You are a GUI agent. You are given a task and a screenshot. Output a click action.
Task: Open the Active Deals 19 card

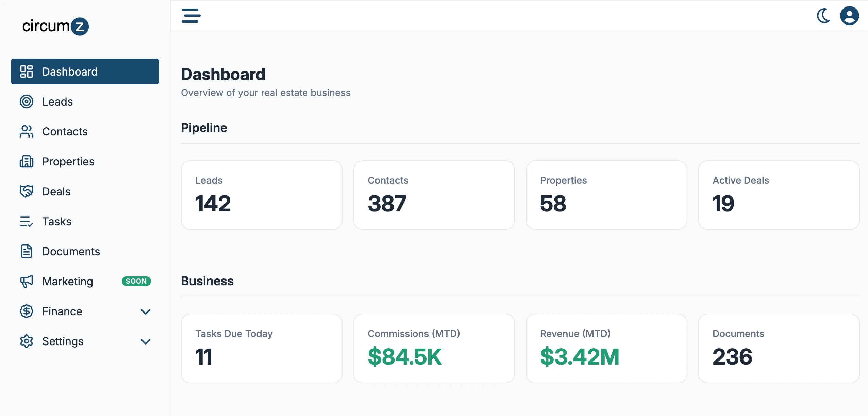[x=779, y=195]
